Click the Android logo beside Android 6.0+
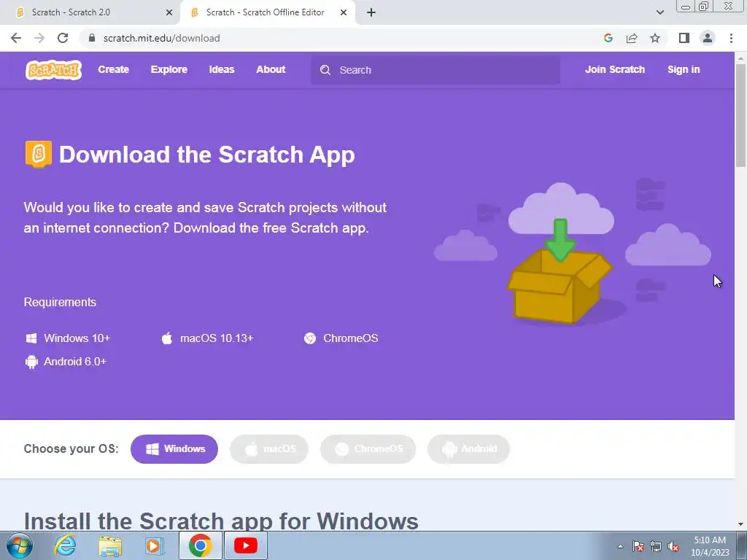 point(31,362)
